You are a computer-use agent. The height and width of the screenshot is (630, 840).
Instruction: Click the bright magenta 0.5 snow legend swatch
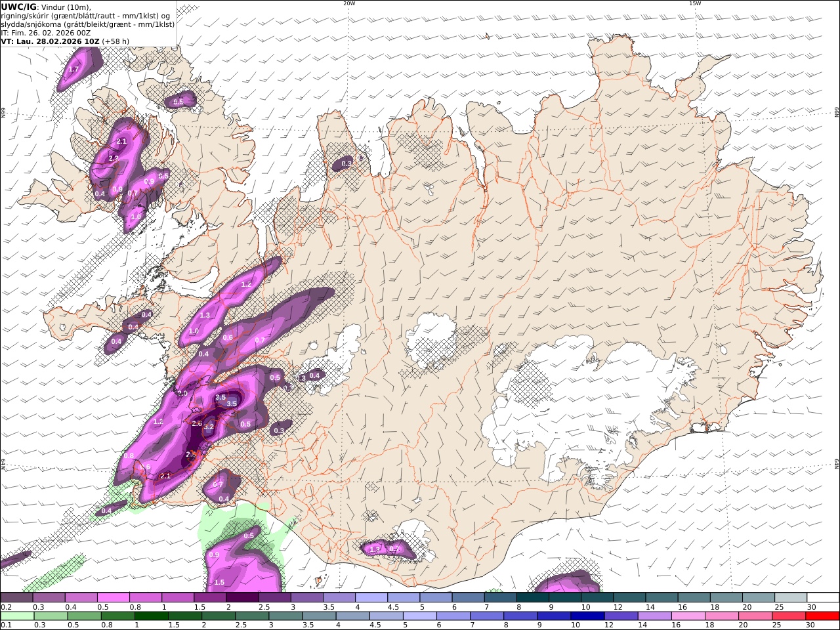113,597
